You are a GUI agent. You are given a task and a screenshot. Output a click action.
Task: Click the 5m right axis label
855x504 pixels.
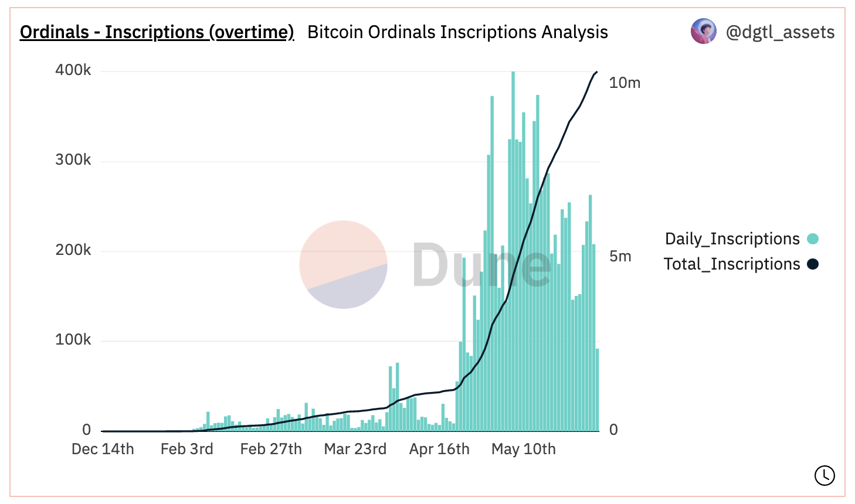pyautogui.click(x=620, y=256)
